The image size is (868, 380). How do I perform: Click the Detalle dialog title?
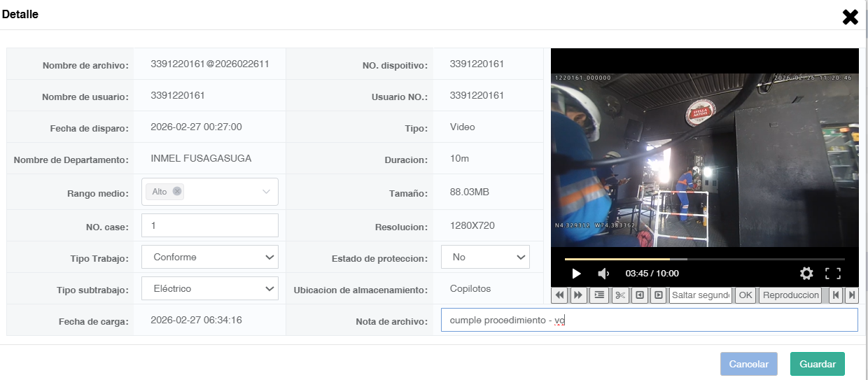(20, 14)
